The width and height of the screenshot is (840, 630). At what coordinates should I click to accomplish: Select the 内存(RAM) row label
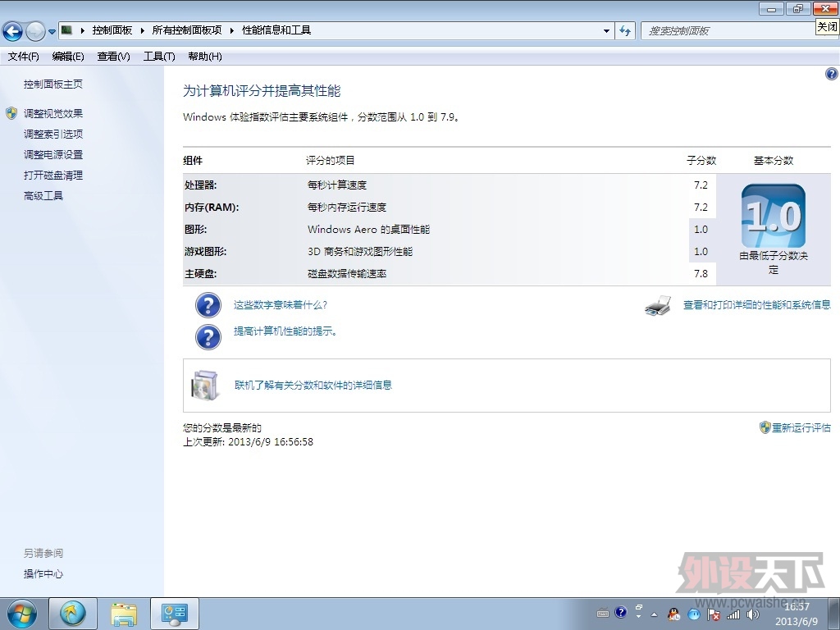[212, 208]
